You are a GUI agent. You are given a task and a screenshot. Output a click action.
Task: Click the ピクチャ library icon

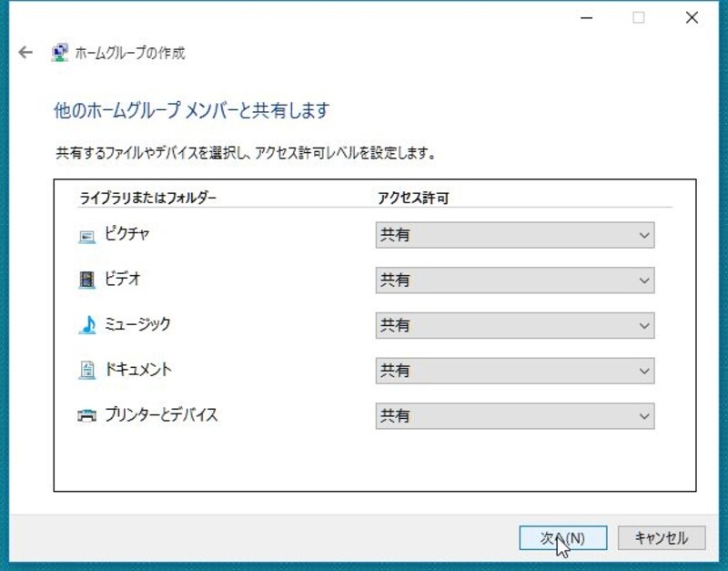tap(86, 236)
